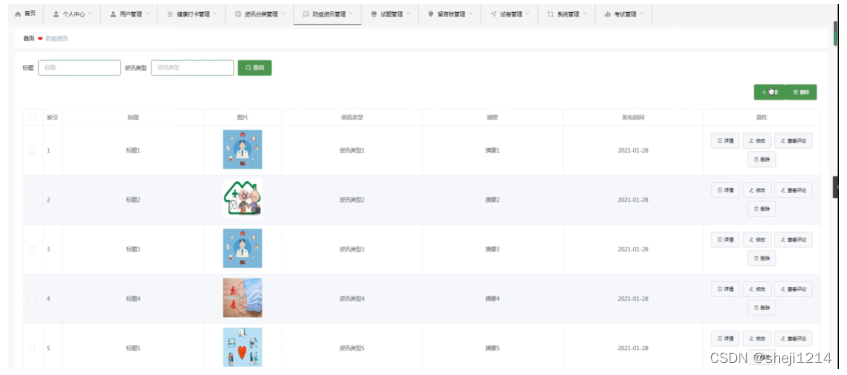This screenshot has height=375, width=847.
Task: Expand the 考试管理 dropdown chevron
Action: (x=642, y=14)
